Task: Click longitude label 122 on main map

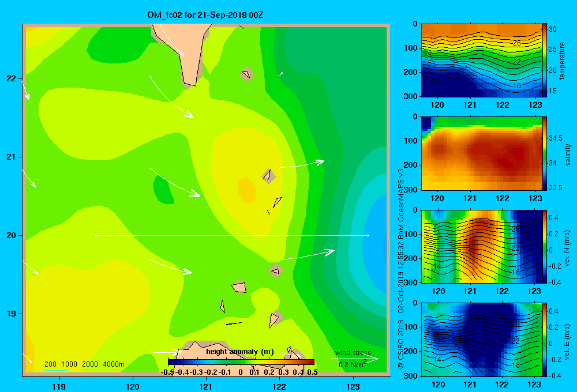Action: (x=279, y=386)
